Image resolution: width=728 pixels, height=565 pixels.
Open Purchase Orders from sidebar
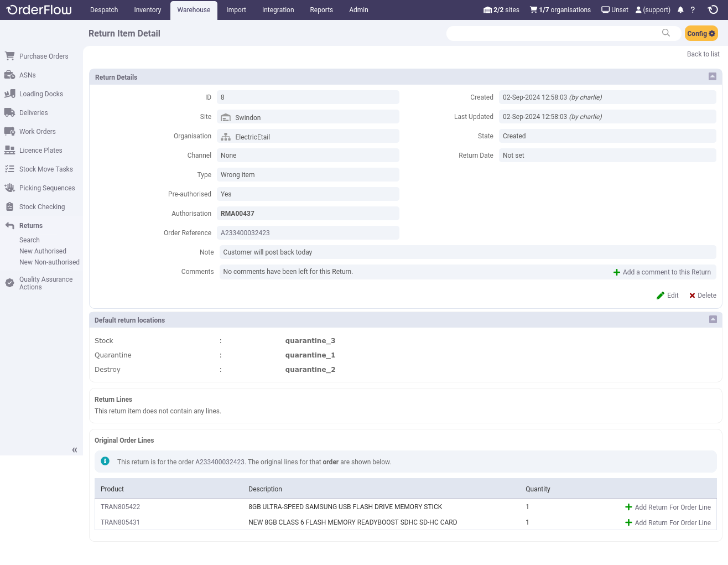[x=43, y=56]
